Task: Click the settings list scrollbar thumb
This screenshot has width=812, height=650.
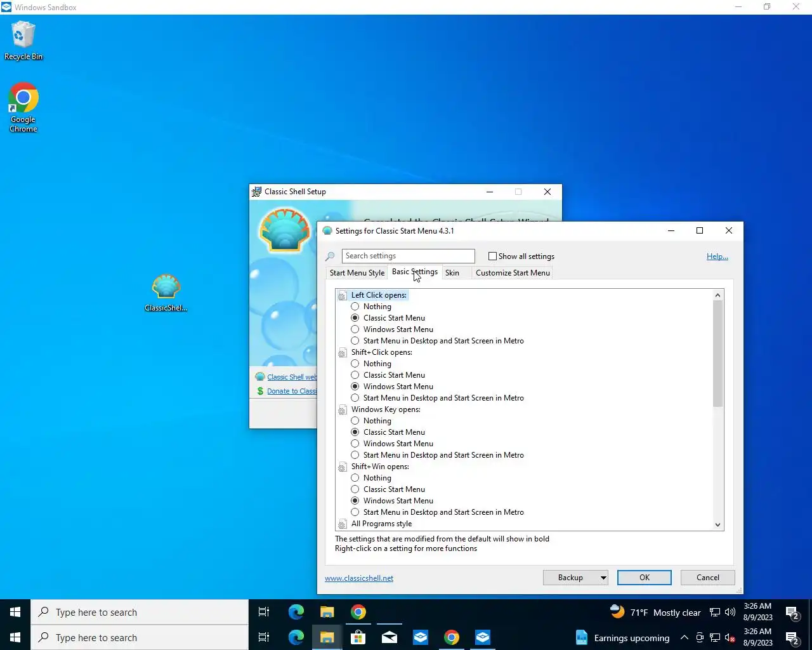Action: coord(717,354)
